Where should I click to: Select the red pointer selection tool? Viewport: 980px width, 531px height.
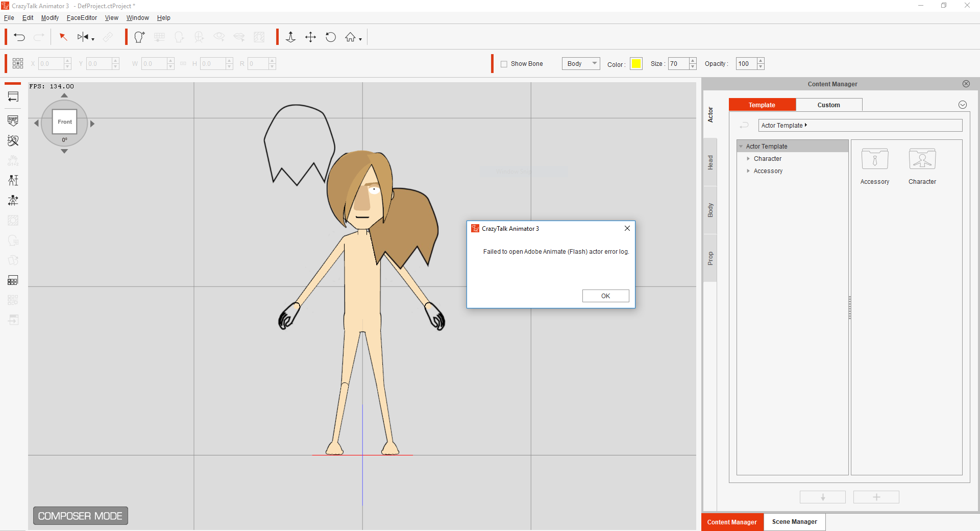tap(63, 37)
